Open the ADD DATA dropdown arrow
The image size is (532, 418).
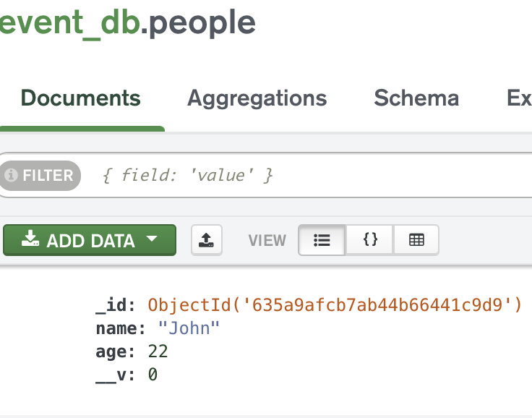(151, 239)
